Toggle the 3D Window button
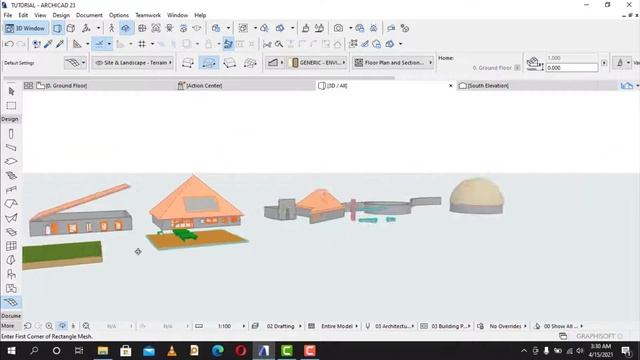Screen dimensions: 640x360 [x=26, y=28]
